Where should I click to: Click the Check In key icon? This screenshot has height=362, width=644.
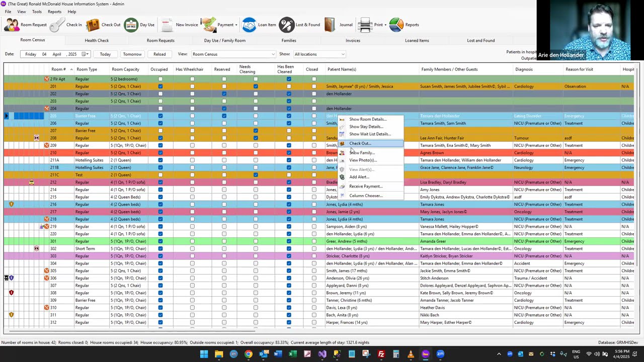(57, 25)
